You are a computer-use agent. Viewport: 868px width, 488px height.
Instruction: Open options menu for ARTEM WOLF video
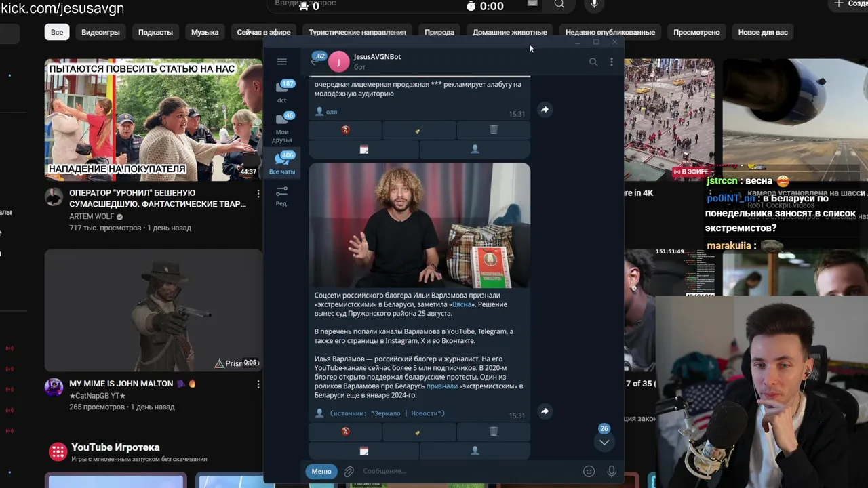tap(258, 194)
